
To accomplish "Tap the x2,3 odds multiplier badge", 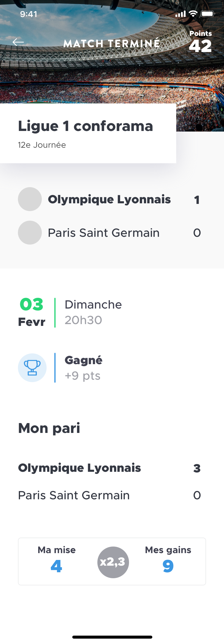I will (x=113, y=562).
